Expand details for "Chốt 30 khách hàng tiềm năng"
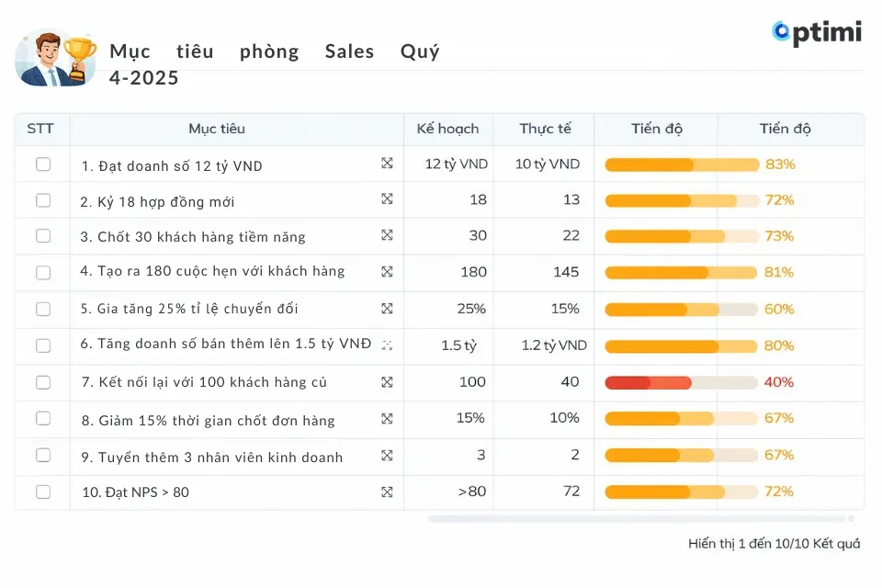 tap(389, 236)
